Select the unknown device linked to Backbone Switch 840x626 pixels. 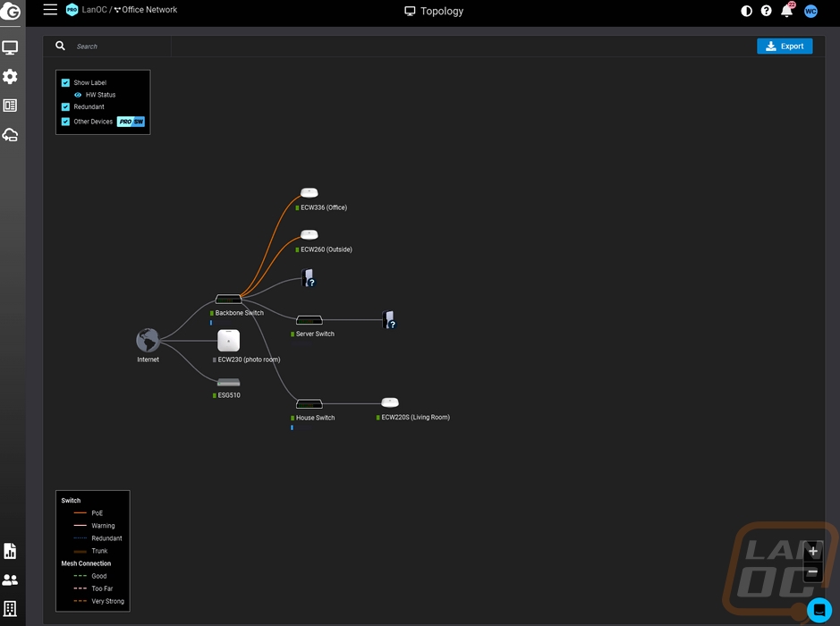(x=310, y=278)
